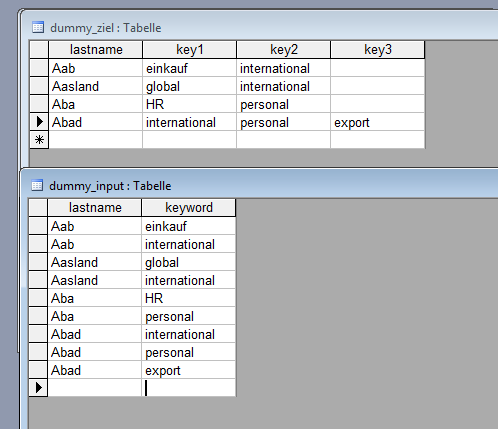Viewport: 498px width, 429px height.
Task: Click the current-record arrow selector beside Abad in dummy_ziel
Action: [x=39, y=122]
